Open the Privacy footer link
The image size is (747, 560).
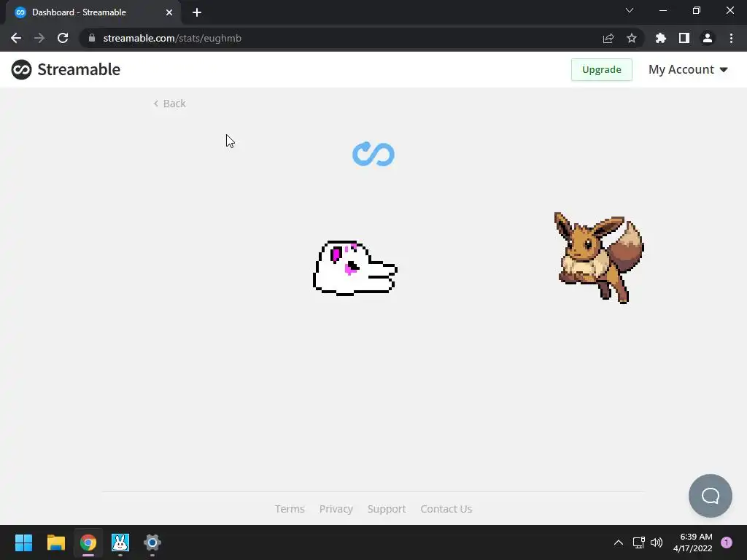336,509
